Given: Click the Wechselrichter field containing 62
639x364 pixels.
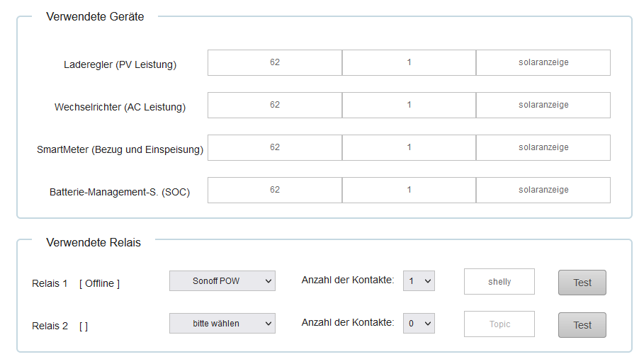Looking at the screenshot, I should tap(275, 105).
